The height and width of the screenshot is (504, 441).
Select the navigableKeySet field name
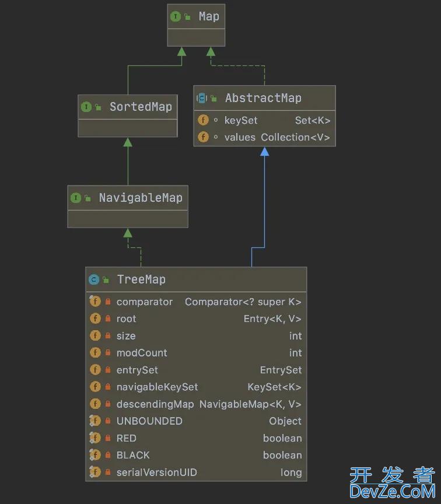[157, 387]
